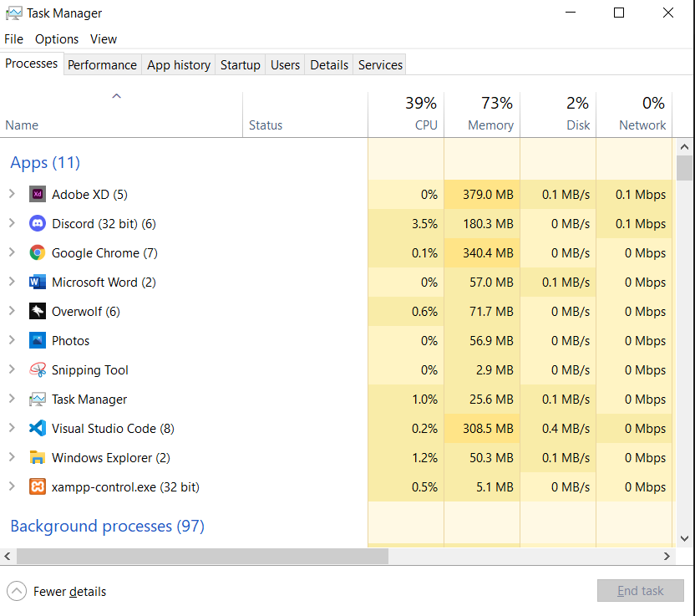Click the vertical scrollbar down arrow
The image size is (695, 616).
tap(684, 539)
